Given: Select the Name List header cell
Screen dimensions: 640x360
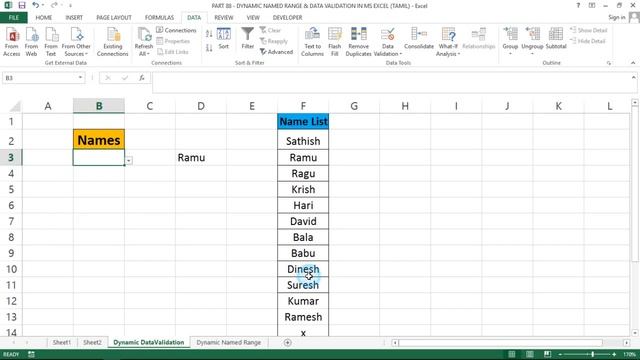Looking at the screenshot, I should point(303,121).
